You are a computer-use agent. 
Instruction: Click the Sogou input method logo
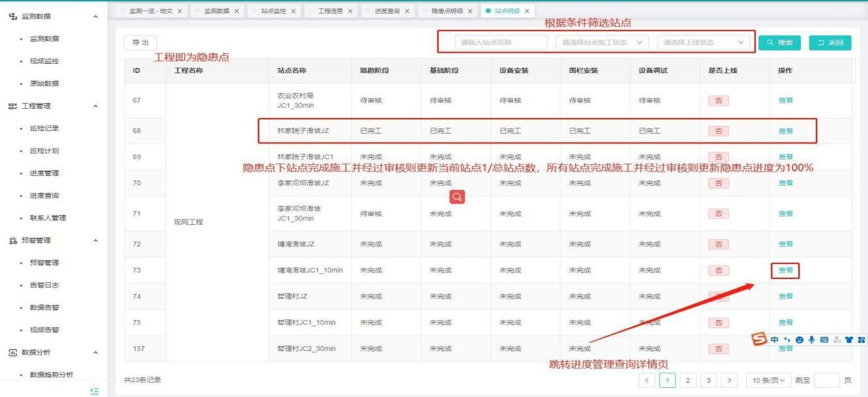coord(759,340)
